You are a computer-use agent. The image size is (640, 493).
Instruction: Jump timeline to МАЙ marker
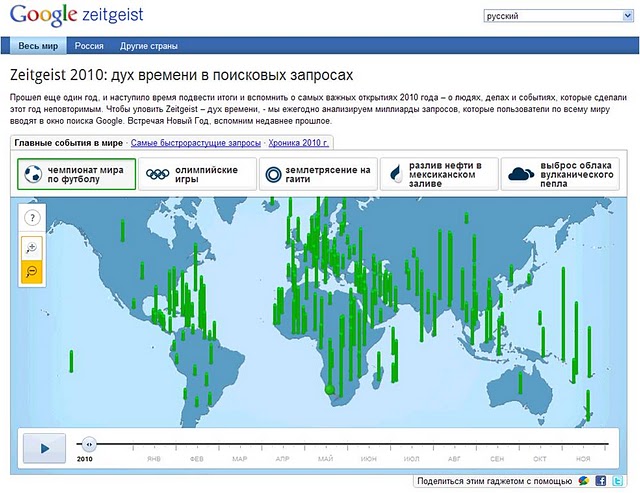point(326,459)
